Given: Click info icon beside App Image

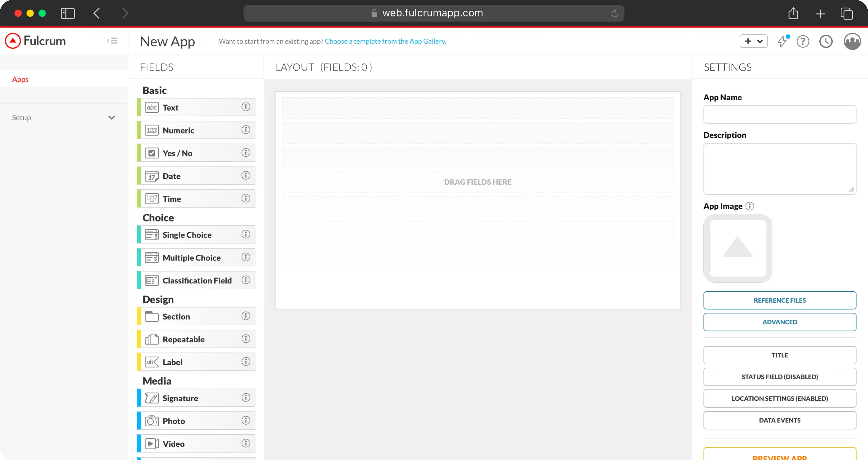Looking at the screenshot, I should tap(750, 206).
